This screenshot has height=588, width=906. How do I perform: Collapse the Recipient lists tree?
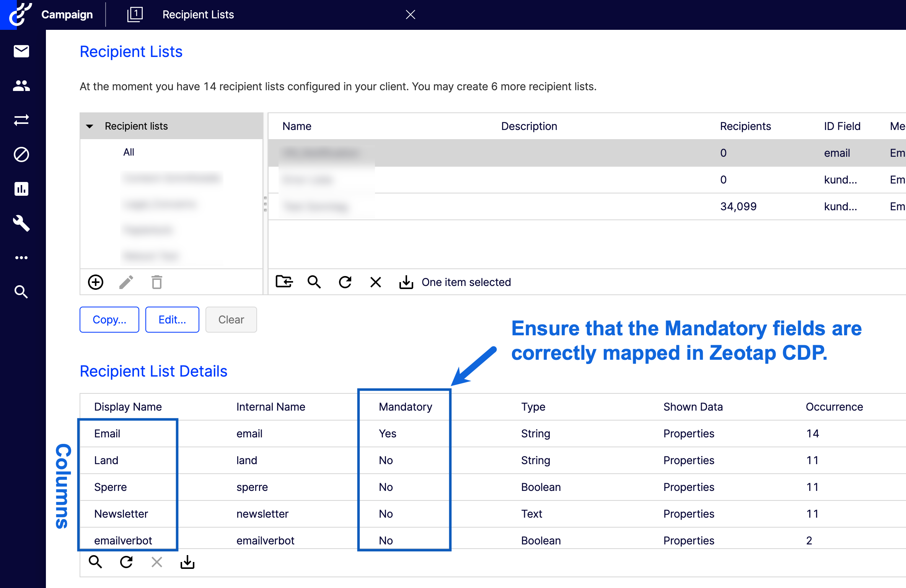pyautogui.click(x=90, y=126)
